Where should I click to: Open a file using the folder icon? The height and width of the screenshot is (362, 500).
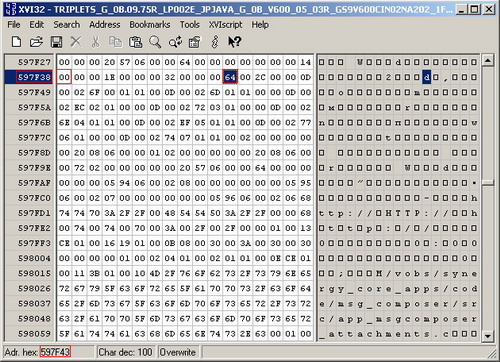point(36,42)
